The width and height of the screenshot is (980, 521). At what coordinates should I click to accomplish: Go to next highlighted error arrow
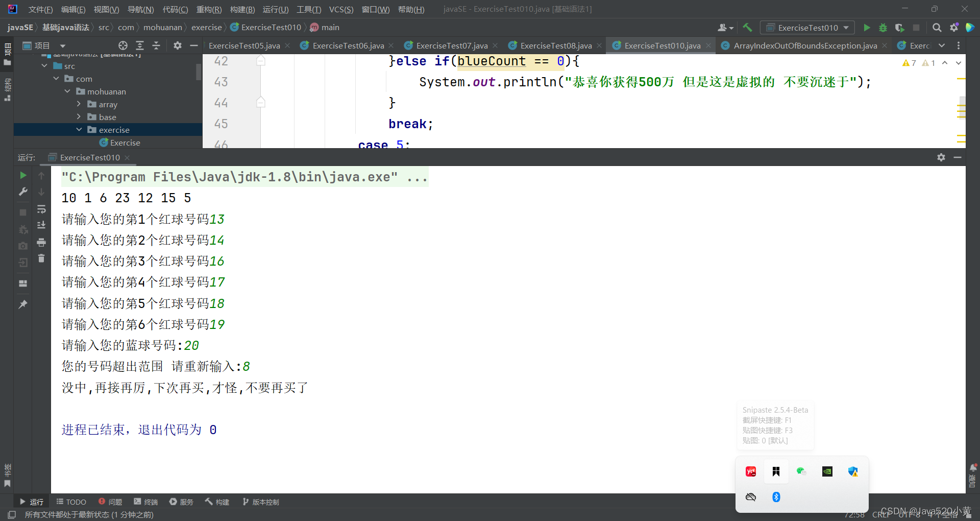coord(959,63)
